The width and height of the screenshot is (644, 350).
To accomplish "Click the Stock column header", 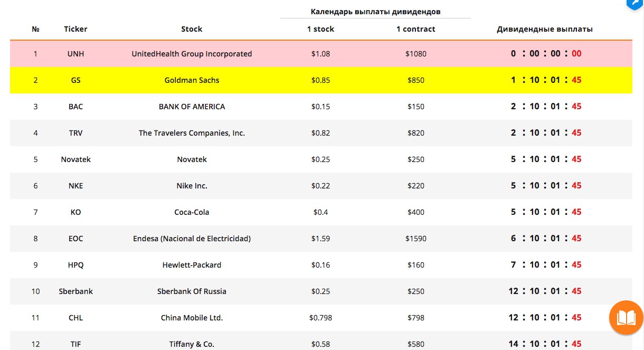I will pos(192,29).
